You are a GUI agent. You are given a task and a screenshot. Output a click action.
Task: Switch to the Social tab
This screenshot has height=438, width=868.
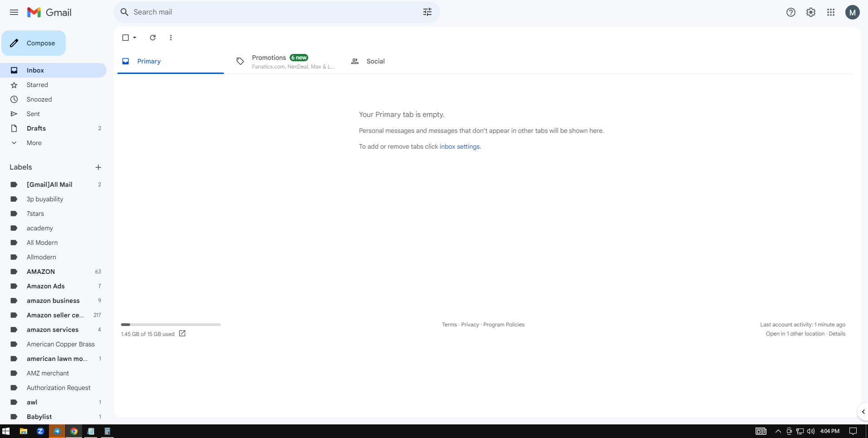coord(400,61)
